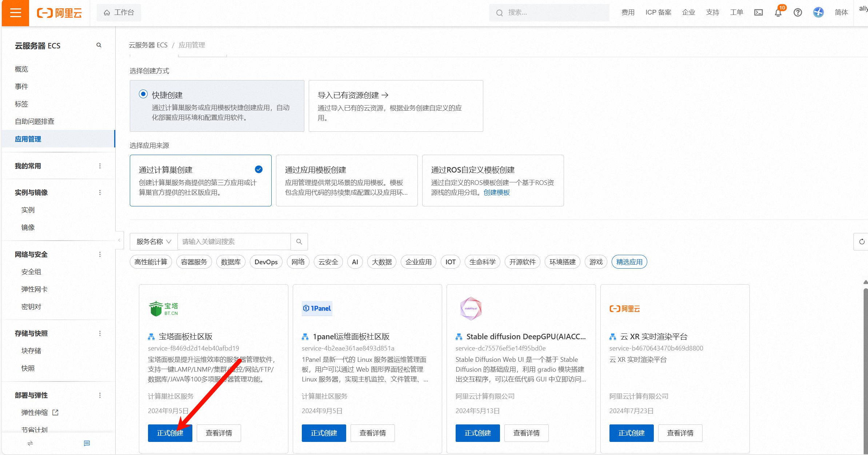Click the help question mark icon

[x=797, y=12]
